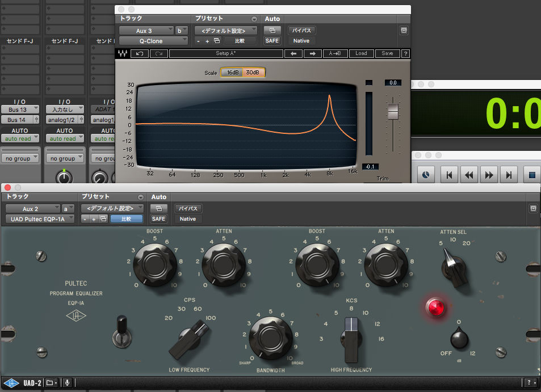This screenshot has width=541, height=392.
Task: Click plus next-preset button in Q-Clone header
Action: tap(207, 41)
